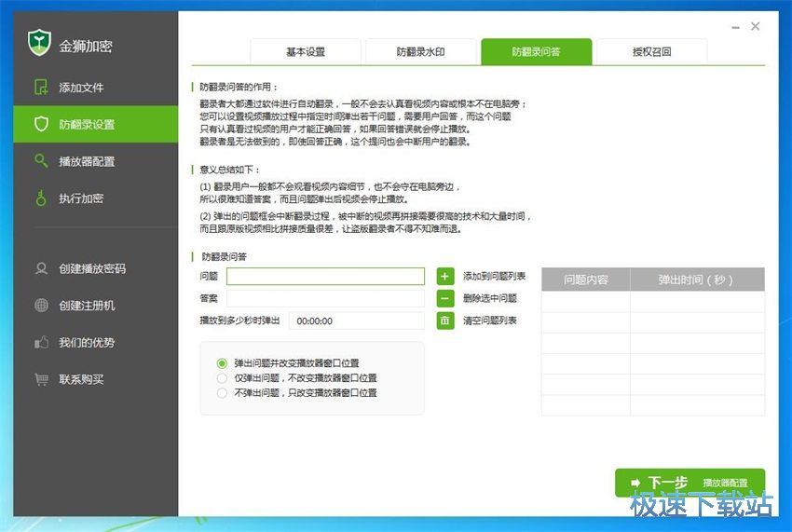The height and width of the screenshot is (532, 792).
Task: Click the 执行加密 icon in sidebar
Action: (41, 198)
